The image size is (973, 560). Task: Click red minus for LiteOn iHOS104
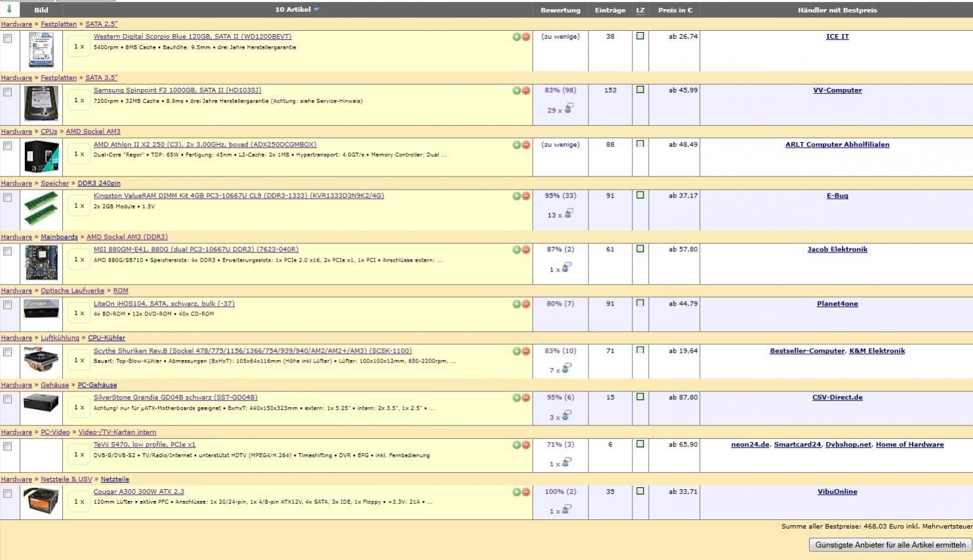(526, 304)
